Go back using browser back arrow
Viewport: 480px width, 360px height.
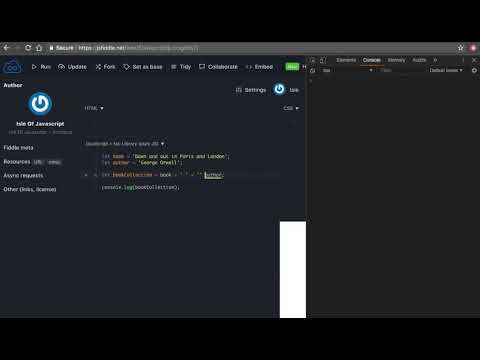[x=6, y=48]
